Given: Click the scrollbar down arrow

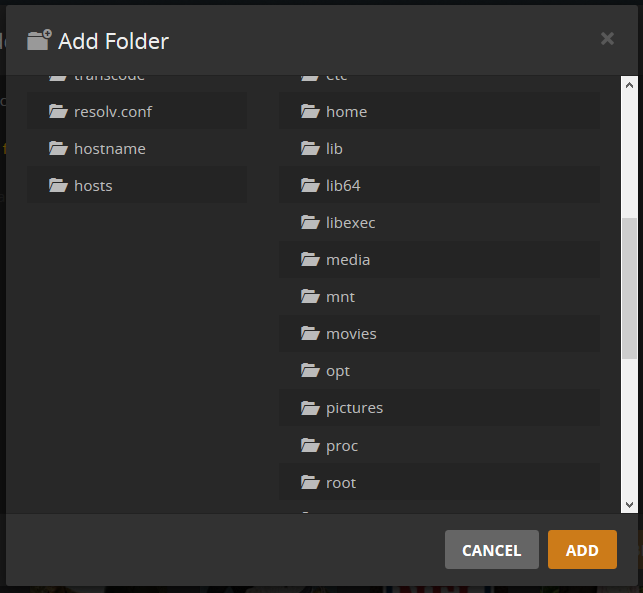Looking at the screenshot, I should point(629,504).
